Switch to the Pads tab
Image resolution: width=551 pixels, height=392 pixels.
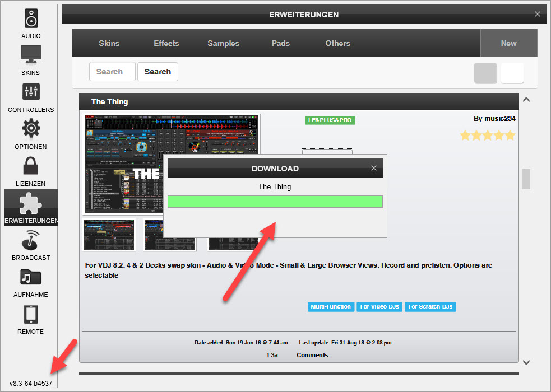point(280,43)
